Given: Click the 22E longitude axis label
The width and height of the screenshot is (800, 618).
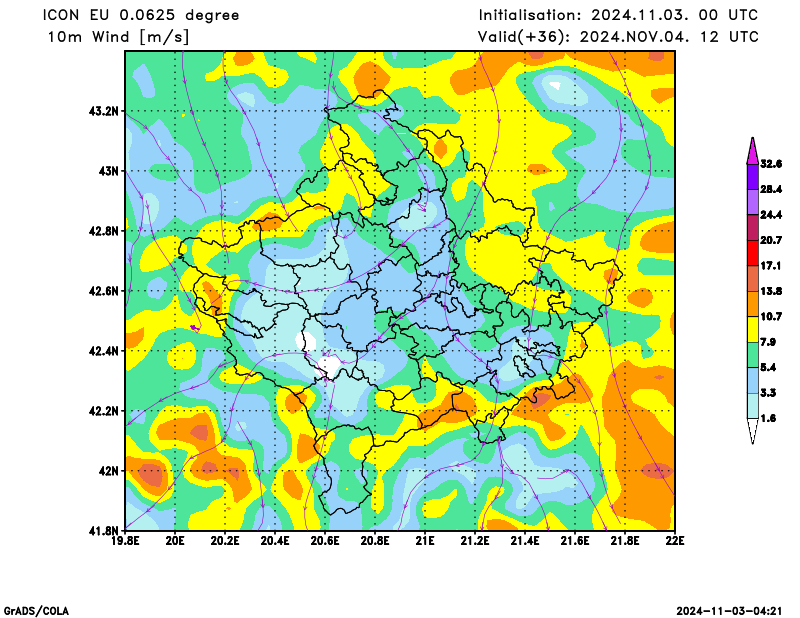Looking at the screenshot, I should click(x=675, y=540).
